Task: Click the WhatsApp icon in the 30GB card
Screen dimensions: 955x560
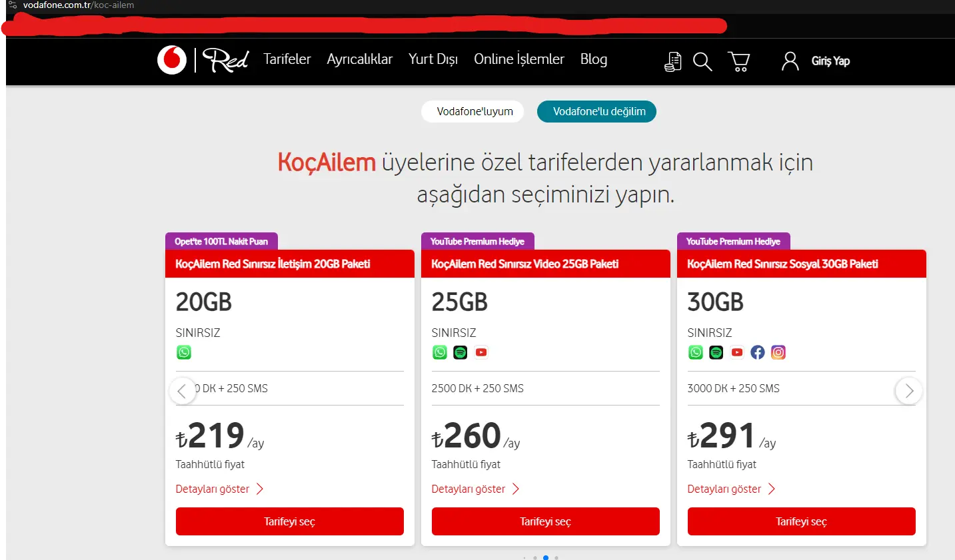Action: click(x=696, y=352)
